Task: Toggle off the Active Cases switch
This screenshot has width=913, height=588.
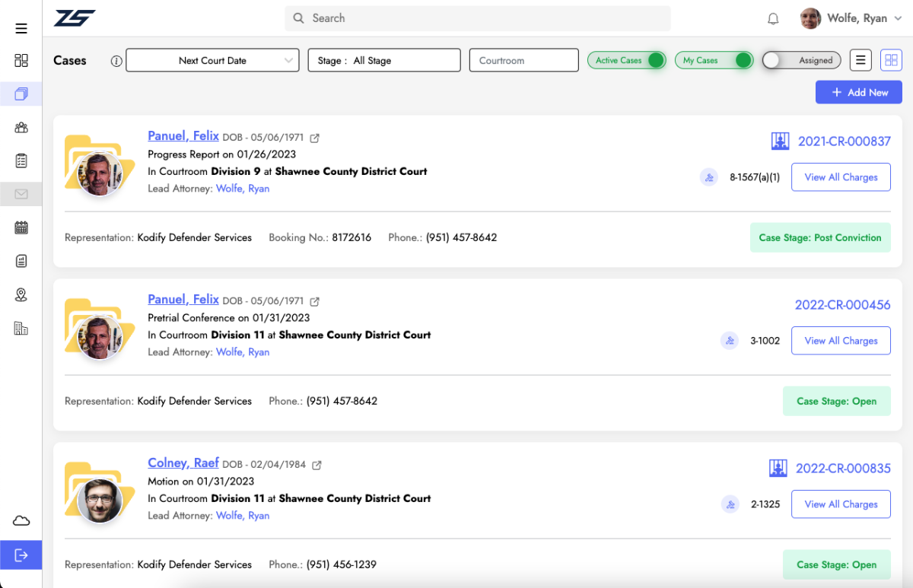Action: click(x=654, y=60)
